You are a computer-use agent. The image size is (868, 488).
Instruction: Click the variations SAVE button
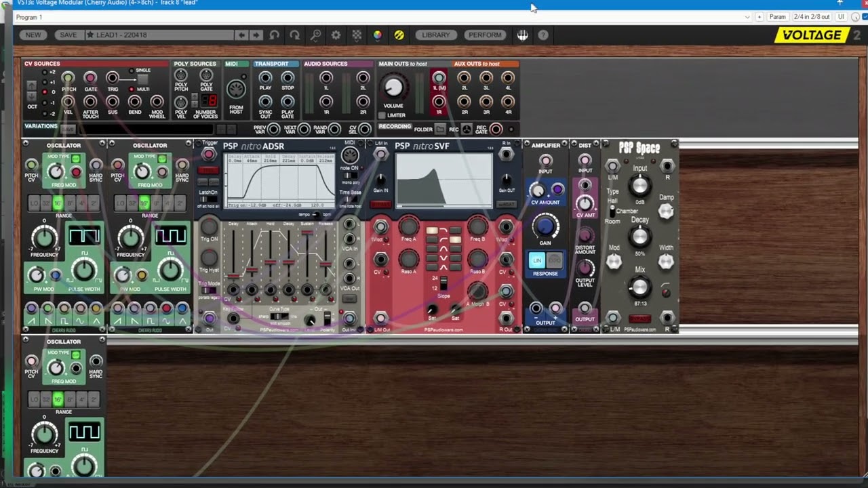coord(68,129)
